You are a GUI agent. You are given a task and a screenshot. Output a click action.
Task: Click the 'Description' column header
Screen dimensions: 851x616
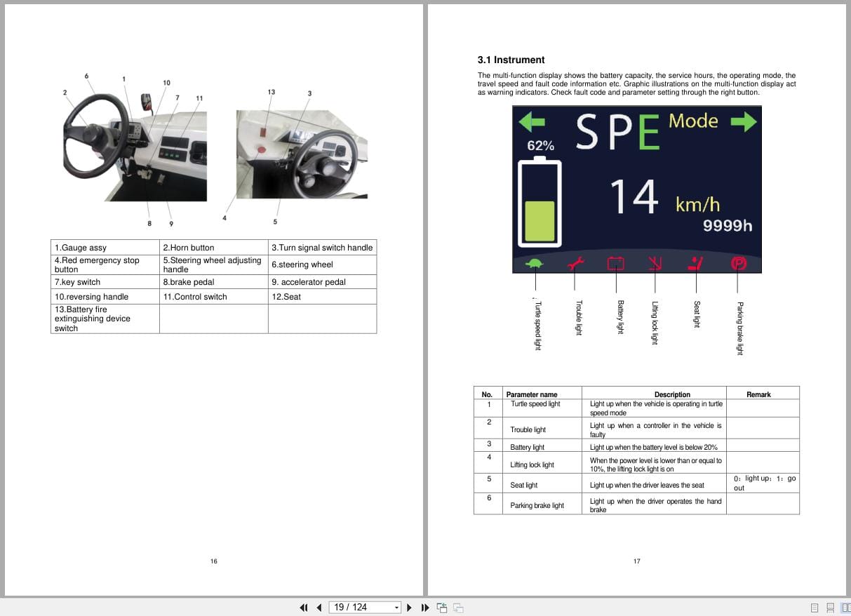tap(672, 394)
